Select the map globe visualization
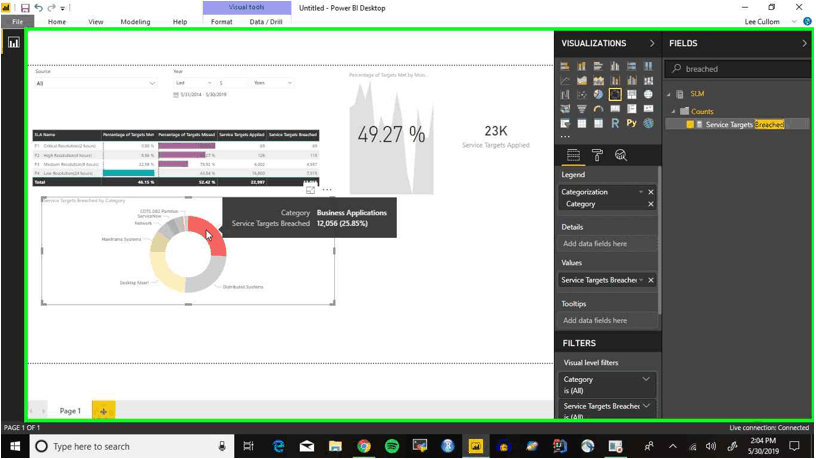The width and height of the screenshot is (816, 459). point(648,95)
